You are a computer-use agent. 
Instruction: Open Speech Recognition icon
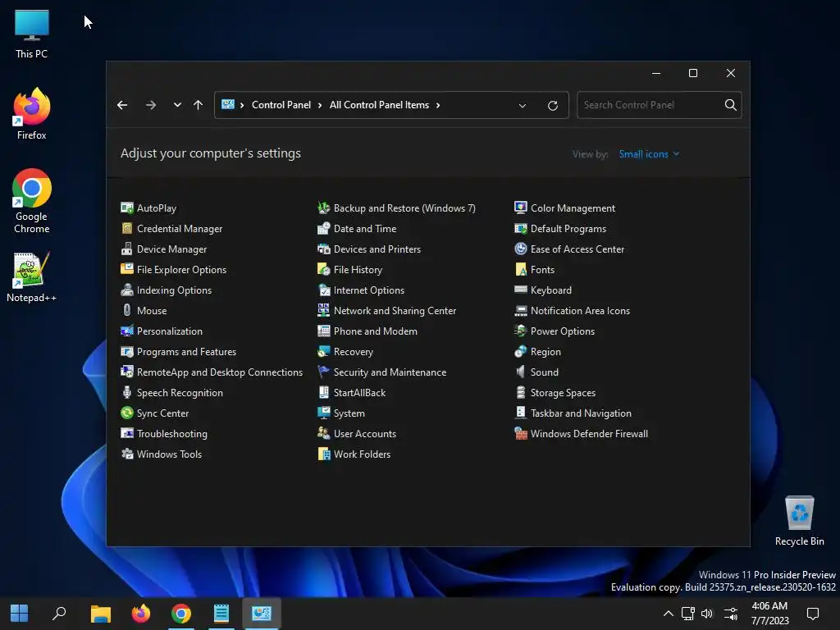(127, 393)
